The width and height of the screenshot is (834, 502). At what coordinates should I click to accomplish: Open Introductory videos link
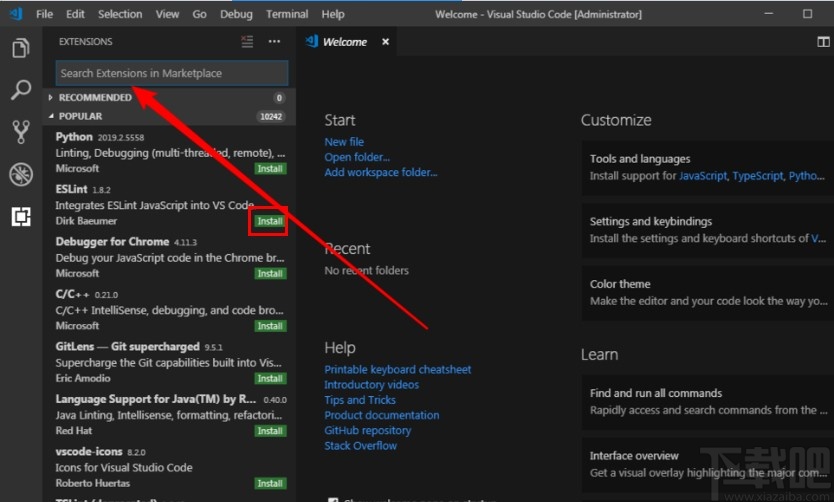pos(372,384)
